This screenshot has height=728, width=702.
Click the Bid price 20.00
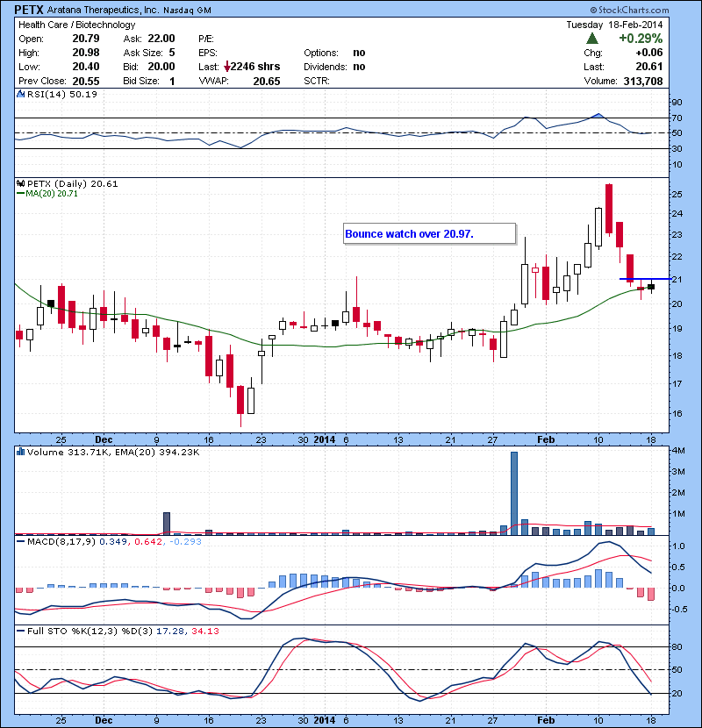[161, 67]
